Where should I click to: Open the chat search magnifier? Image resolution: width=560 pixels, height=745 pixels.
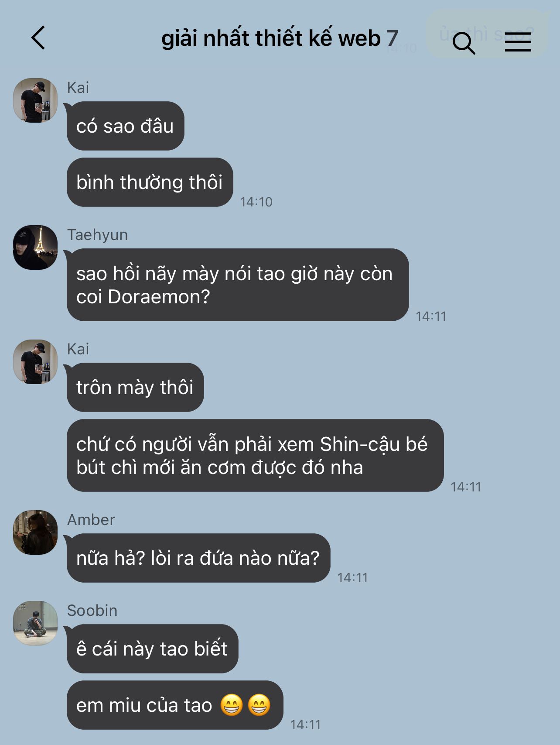tap(464, 43)
